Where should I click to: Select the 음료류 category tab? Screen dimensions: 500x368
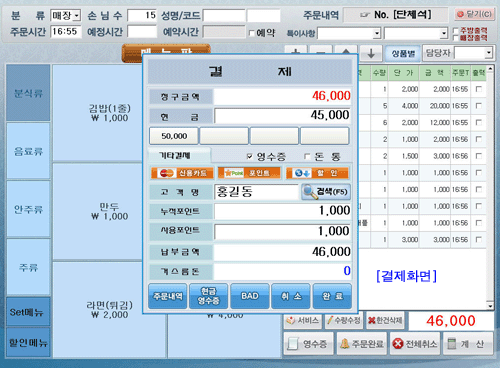28,151
